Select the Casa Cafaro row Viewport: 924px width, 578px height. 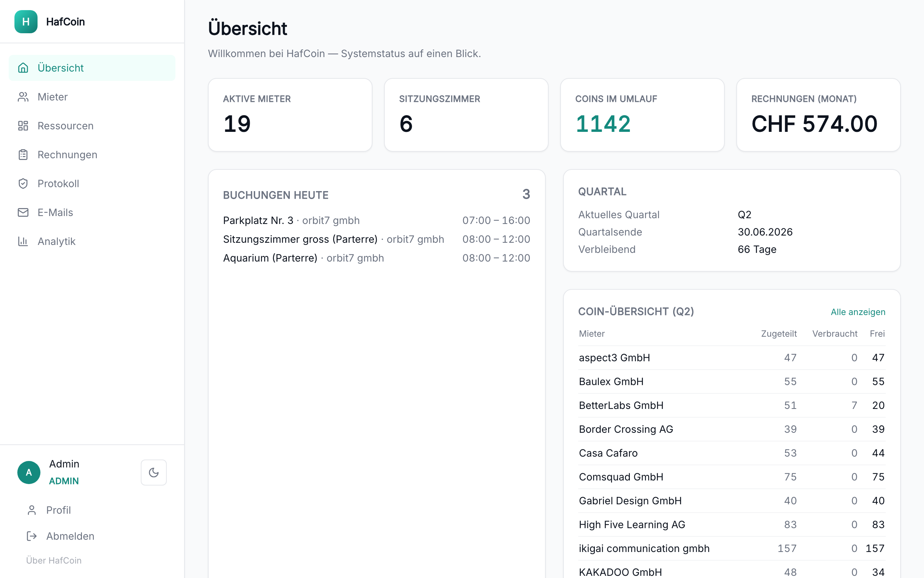pos(732,453)
